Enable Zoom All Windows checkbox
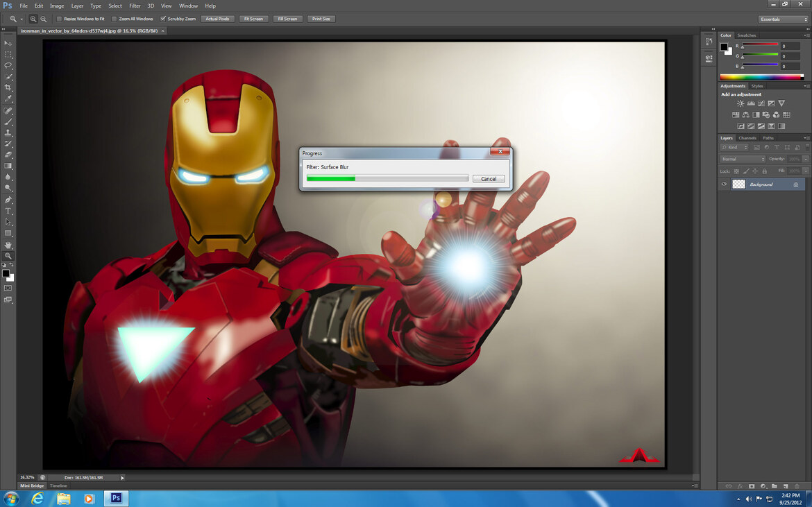The width and height of the screenshot is (812, 507). coord(114,19)
